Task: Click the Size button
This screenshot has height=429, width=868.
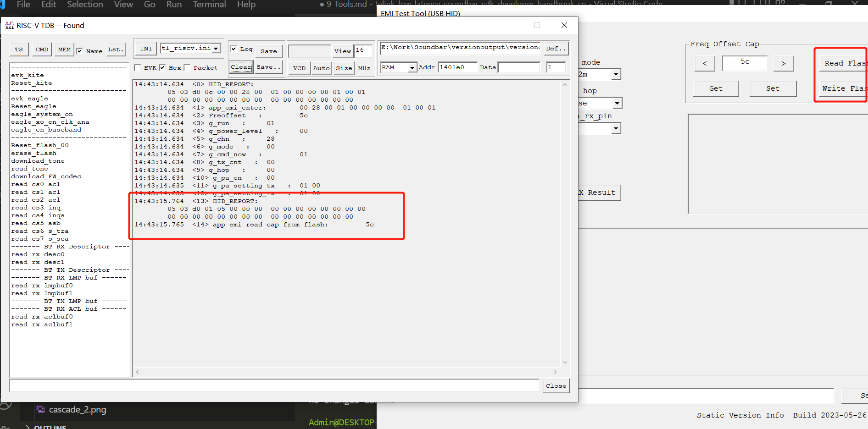Action: click(x=344, y=67)
